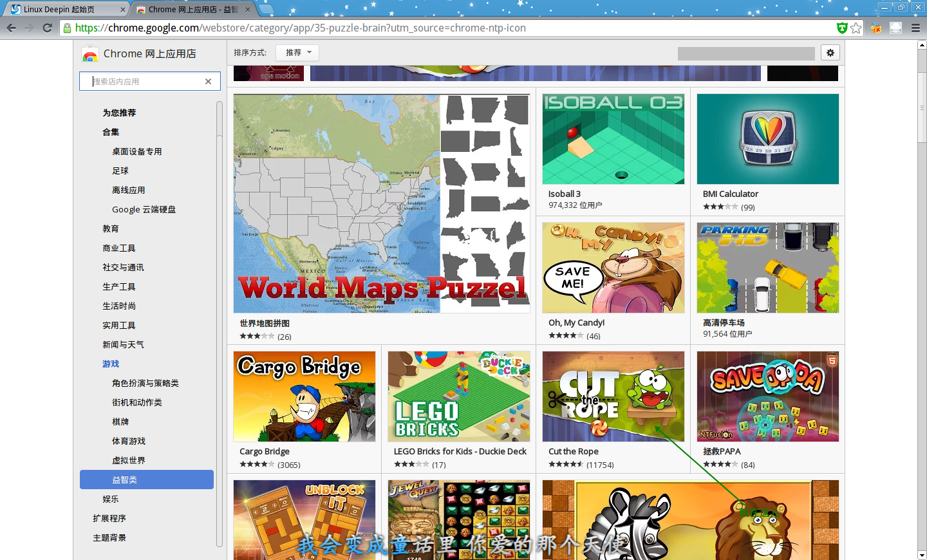Viewport: 927px width, 560px height.
Task: Open the Chrome menu hamburger icon
Action: tap(915, 28)
